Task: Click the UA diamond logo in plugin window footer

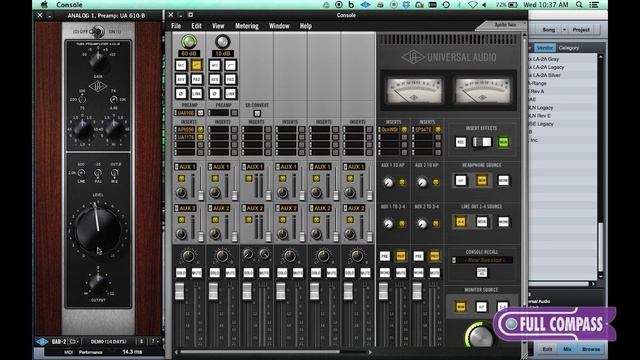Action: [41, 342]
